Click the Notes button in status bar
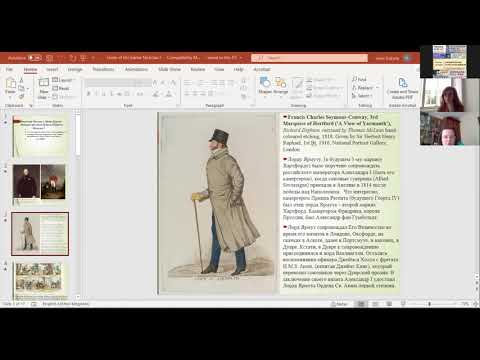Screen dimensions: 480x360 pyautogui.click(x=339, y=304)
